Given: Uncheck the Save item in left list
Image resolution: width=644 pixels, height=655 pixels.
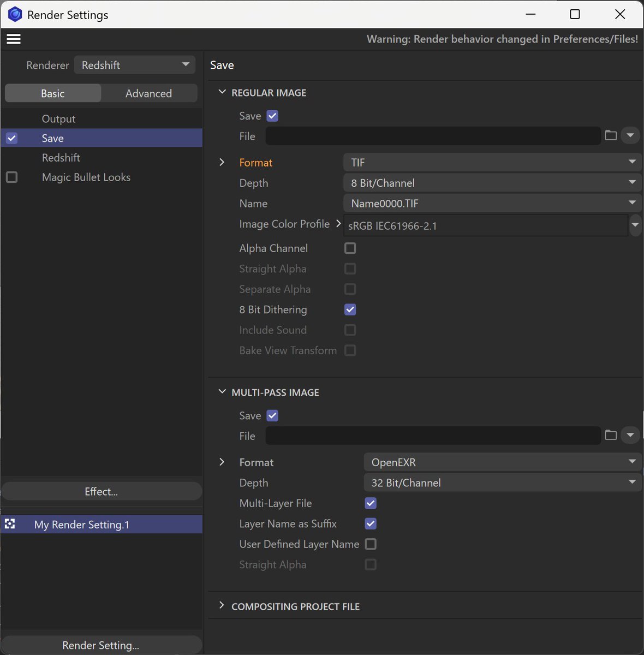Looking at the screenshot, I should (x=11, y=138).
